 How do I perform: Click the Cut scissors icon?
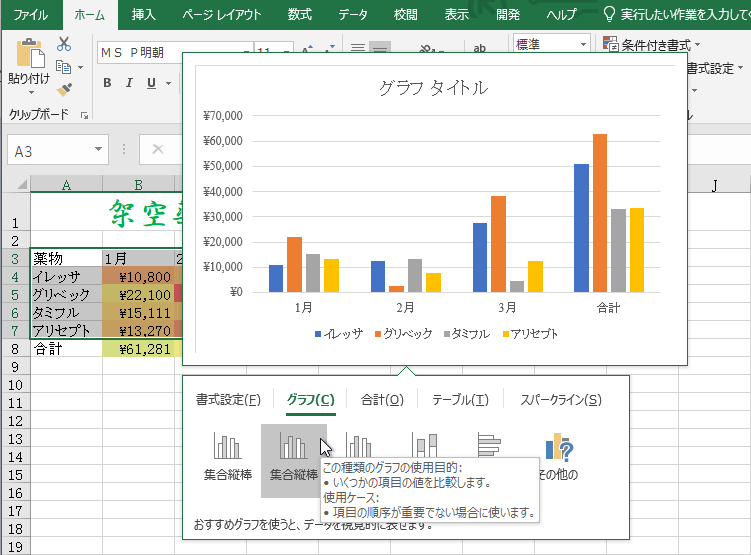64,44
